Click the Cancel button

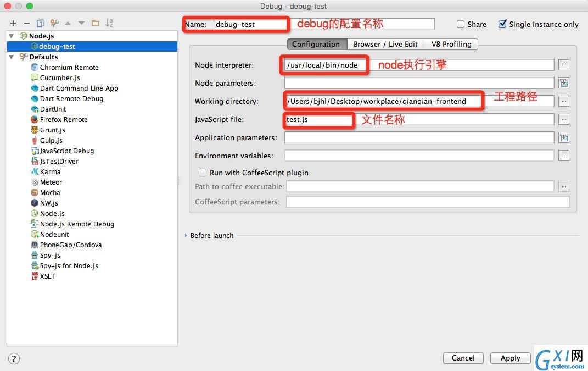(463, 358)
